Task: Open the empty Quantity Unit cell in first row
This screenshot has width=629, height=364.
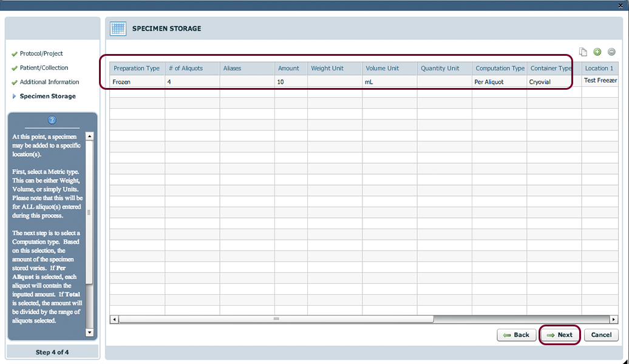Action: (444, 82)
